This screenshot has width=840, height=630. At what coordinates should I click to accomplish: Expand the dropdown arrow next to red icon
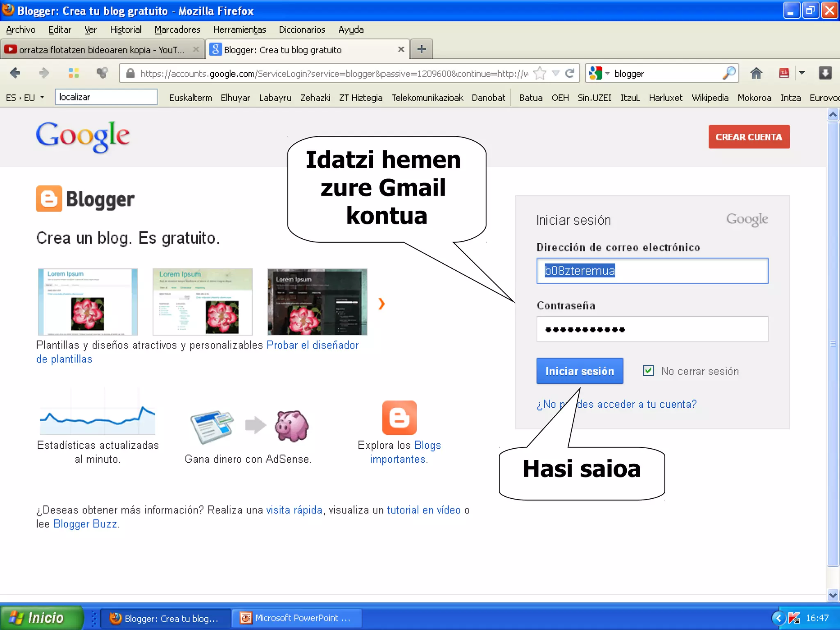coord(802,73)
